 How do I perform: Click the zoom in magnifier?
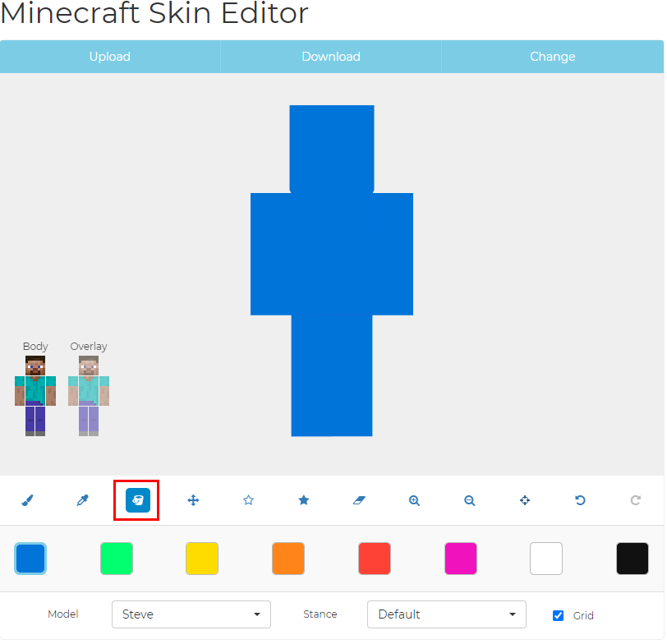414,500
